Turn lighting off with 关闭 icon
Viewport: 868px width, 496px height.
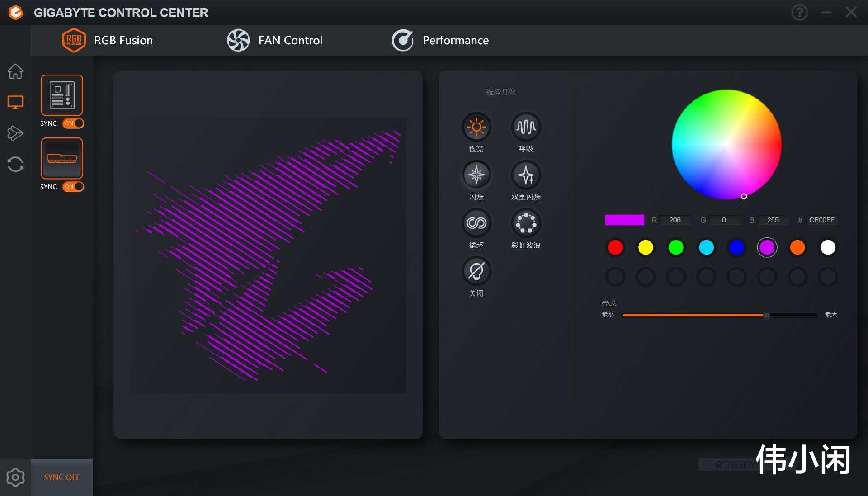point(476,271)
